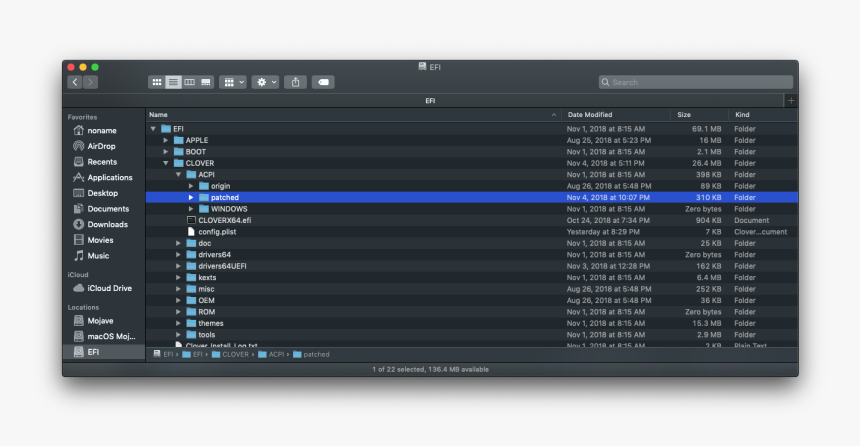Select the ROM folder row

click(472, 312)
